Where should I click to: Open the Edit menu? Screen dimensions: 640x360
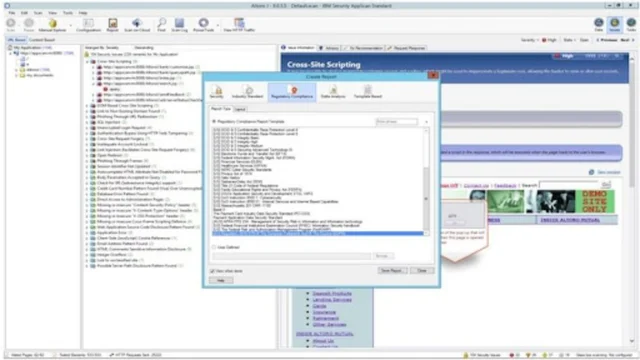pos(24,13)
